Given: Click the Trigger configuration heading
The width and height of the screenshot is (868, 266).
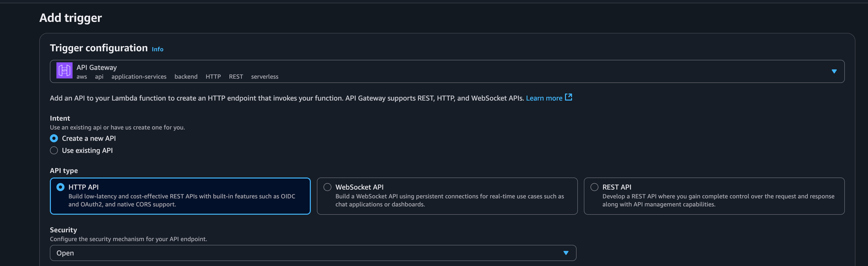Looking at the screenshot, I should pyautogui.click(x=99, y=48).
